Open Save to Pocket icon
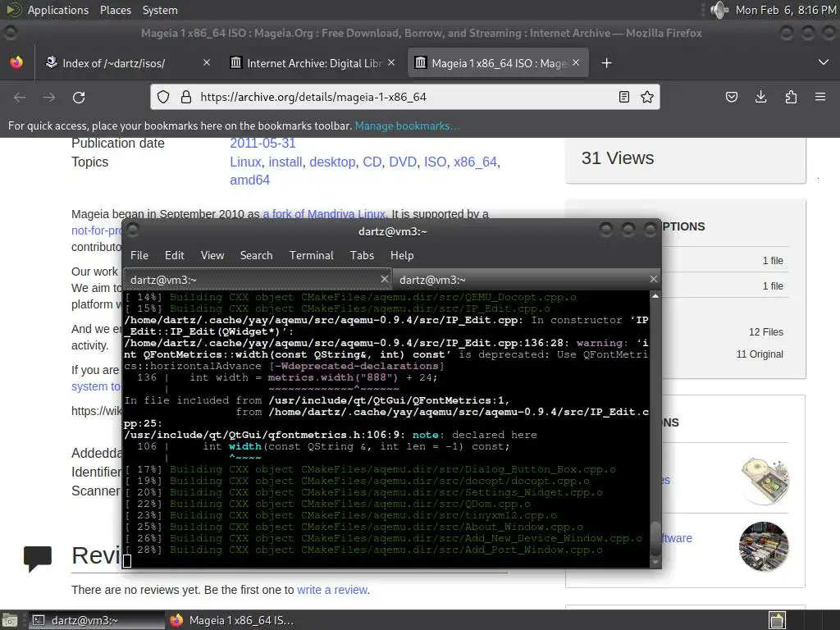 point(731,97)
